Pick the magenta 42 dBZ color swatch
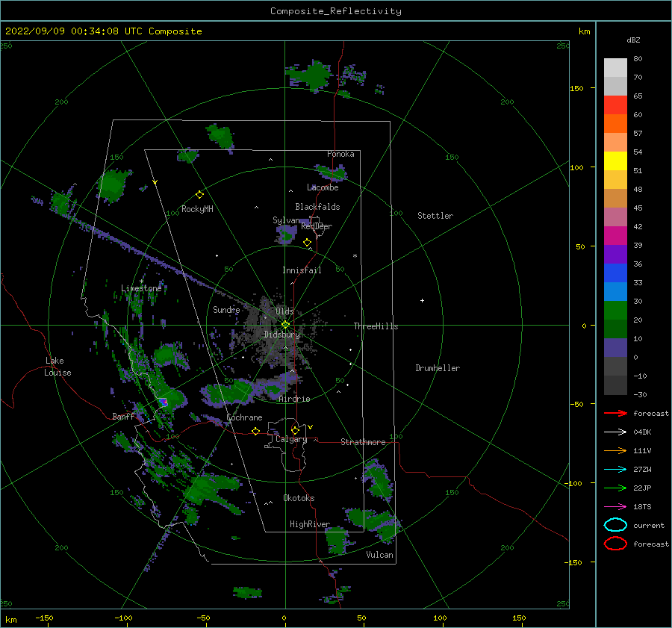672x628 pixels. point(615,235)
